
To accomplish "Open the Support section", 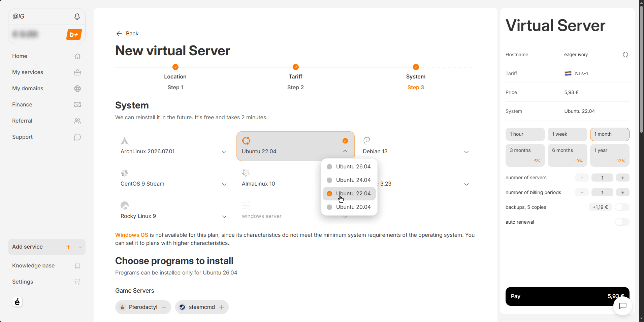I will click(46, 137).
